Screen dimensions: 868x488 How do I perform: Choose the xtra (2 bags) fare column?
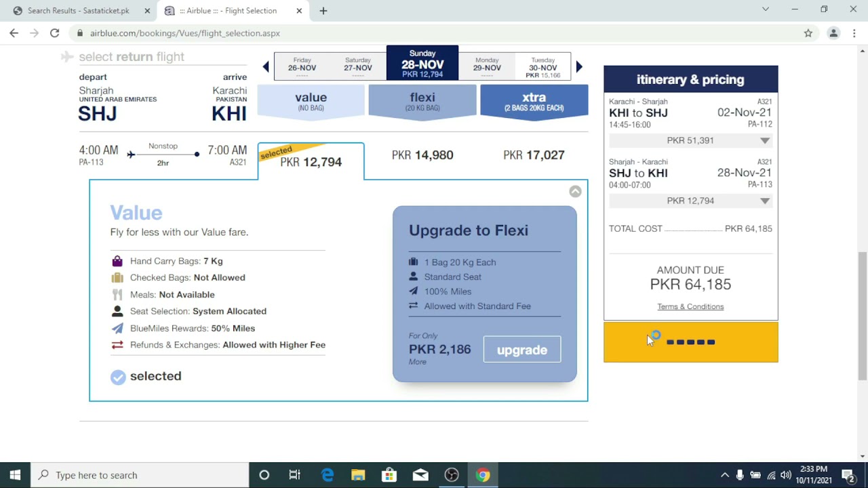(534, 102)
